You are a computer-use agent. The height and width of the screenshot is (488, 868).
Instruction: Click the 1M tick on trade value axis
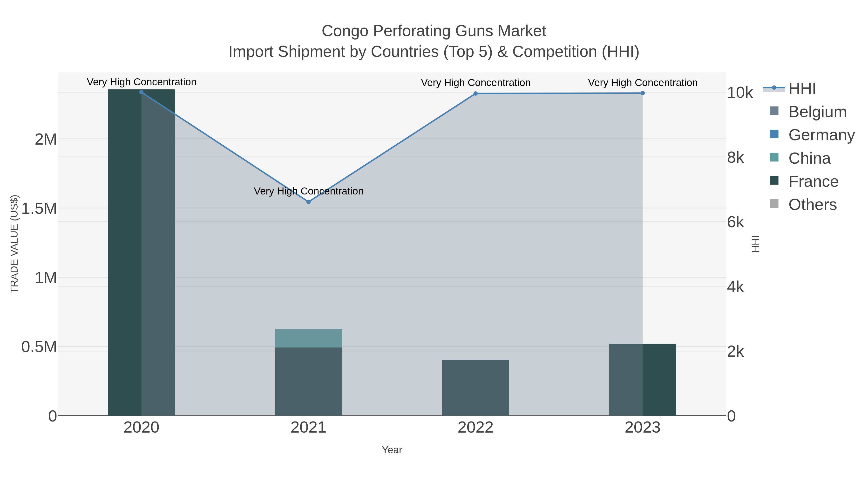46,278
